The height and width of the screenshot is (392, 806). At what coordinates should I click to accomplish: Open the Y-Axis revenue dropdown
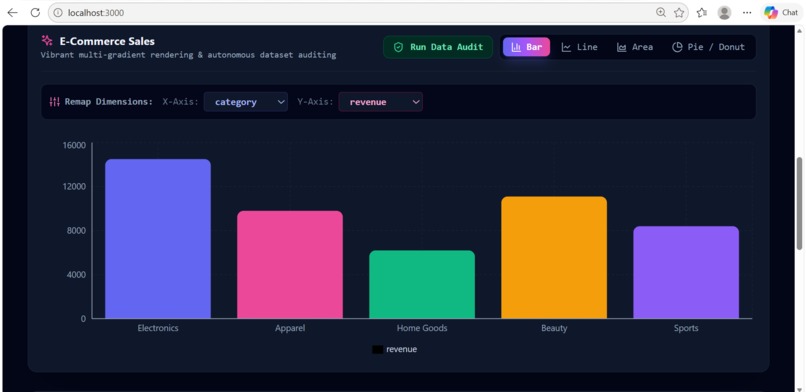point(380,102)
